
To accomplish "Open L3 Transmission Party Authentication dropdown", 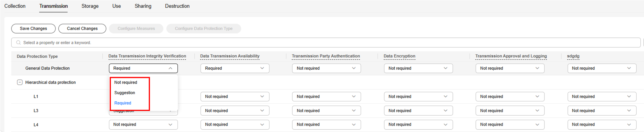I will click(x=326, y=111).
